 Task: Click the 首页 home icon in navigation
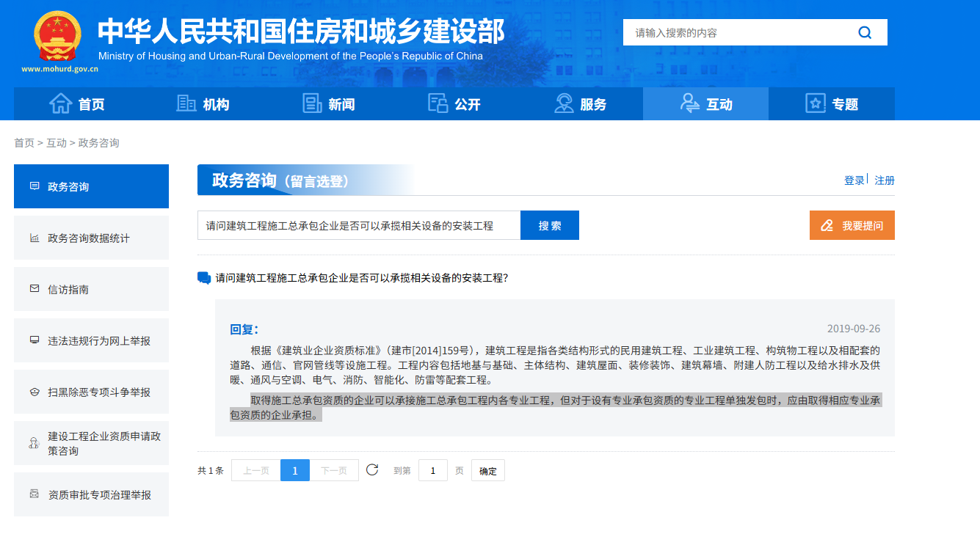(x=60, y=103)
